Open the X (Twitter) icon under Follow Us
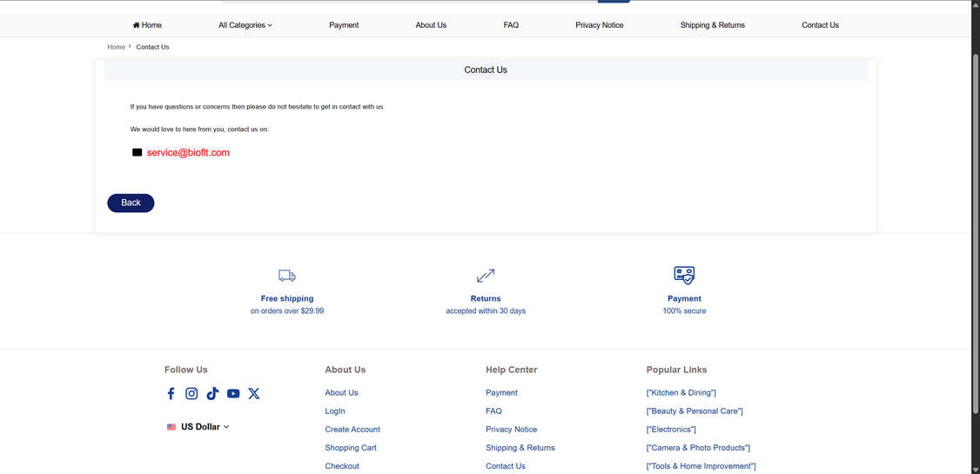The width and height of the screenshot is (980, 474). (254, 393)
